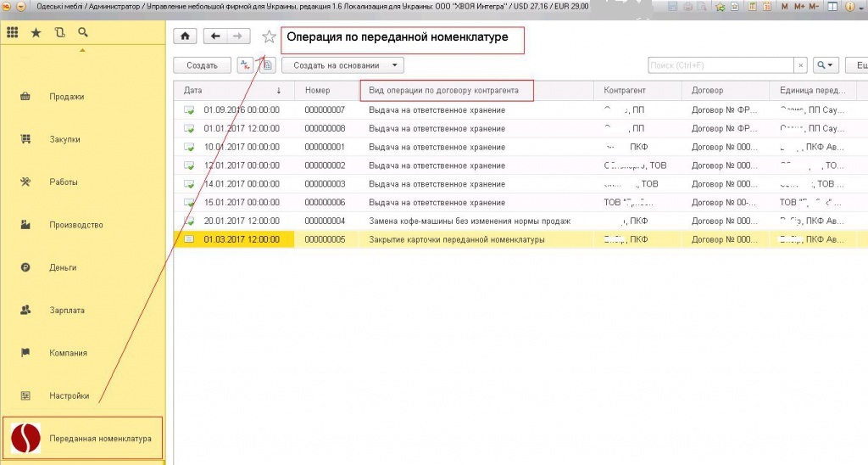
Task: Navigate forward with the right arrow
Action: (x=238, y=36)
